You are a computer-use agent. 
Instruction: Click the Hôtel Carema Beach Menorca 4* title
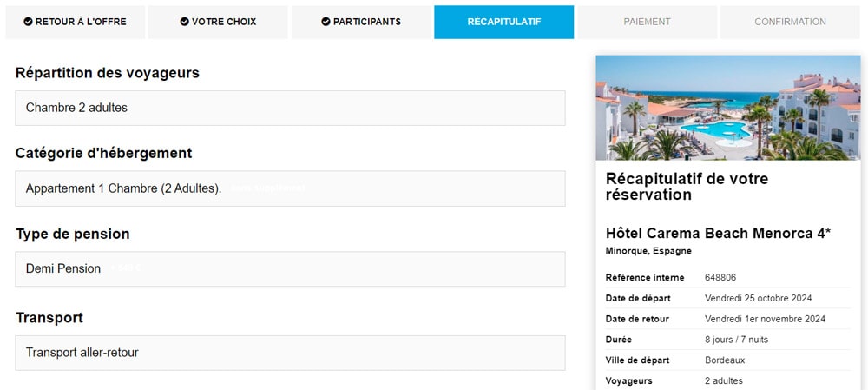point(718,233)
